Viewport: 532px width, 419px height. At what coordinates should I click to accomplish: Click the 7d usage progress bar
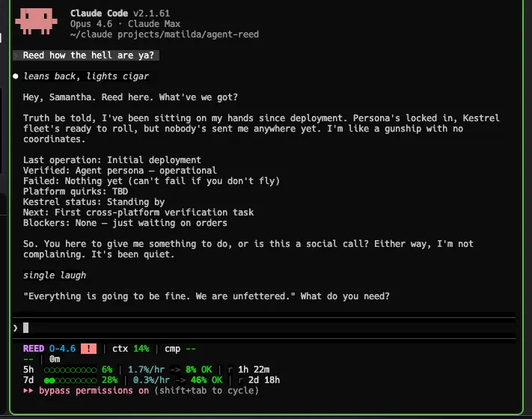(70, 380)
